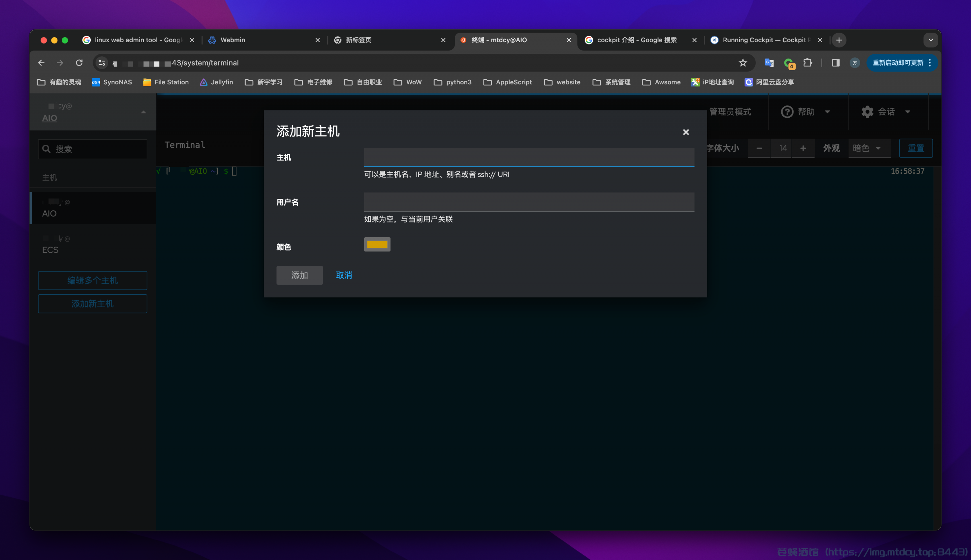The image size is (971, 560).
Task: Open the Extensions puzzle icon
Action: coord(807,63)
